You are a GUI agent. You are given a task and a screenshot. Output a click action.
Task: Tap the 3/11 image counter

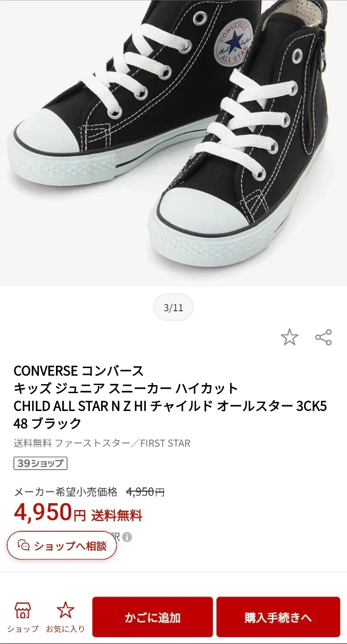pos(173,308)
